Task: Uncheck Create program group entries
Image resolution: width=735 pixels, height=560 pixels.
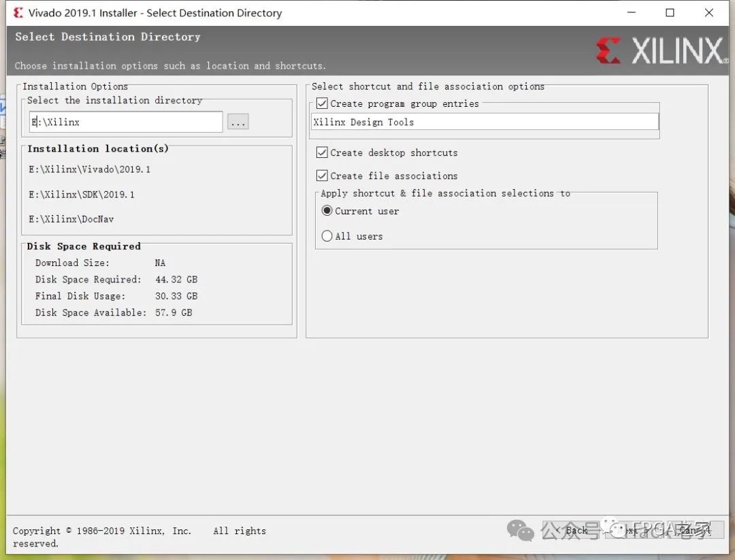Action: click(322, 103)
